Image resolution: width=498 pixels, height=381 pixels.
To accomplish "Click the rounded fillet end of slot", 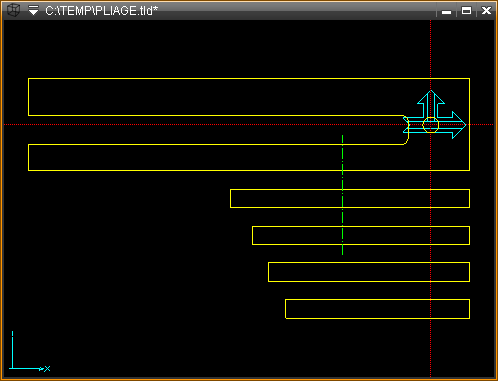I will click(x=407, y=130).
